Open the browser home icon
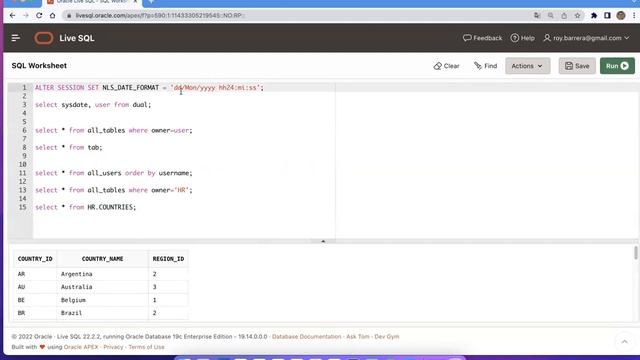This screenshot has width=640, height=360. pyautogui.click(x=53, y=16)
